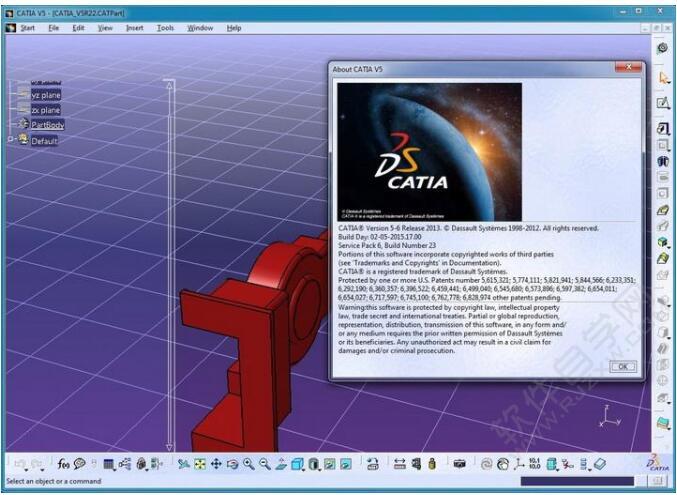The width and height of the screenshot is (677, 495).
Task: Click the 10.1/10.0 mean dimensions icon
Action: (535, 463)
